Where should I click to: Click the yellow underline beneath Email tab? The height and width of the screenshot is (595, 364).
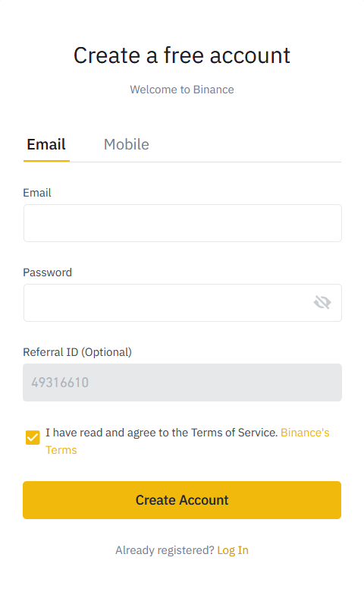click(x=47, y=161)
